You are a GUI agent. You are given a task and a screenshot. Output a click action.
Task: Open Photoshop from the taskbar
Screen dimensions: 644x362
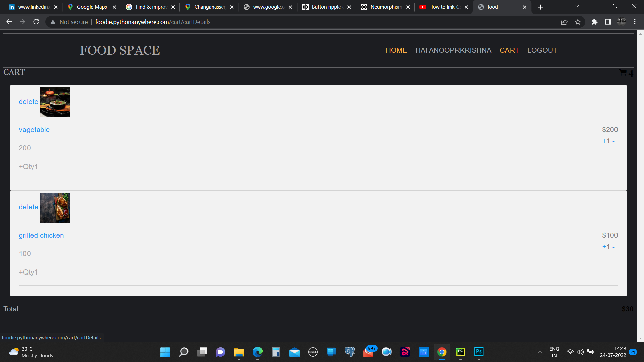tap(479, 352)
